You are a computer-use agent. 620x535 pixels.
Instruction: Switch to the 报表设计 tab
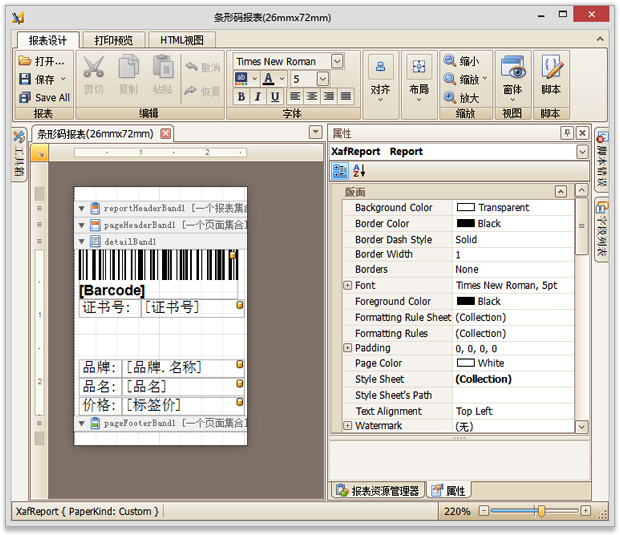48,40
